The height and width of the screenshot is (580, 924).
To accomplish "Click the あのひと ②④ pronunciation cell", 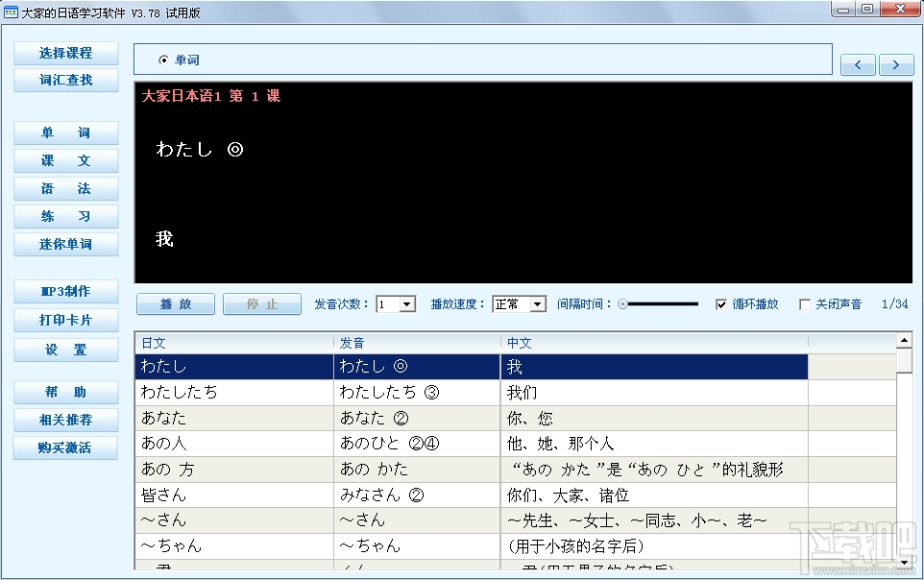I will [x=417, y=444].
